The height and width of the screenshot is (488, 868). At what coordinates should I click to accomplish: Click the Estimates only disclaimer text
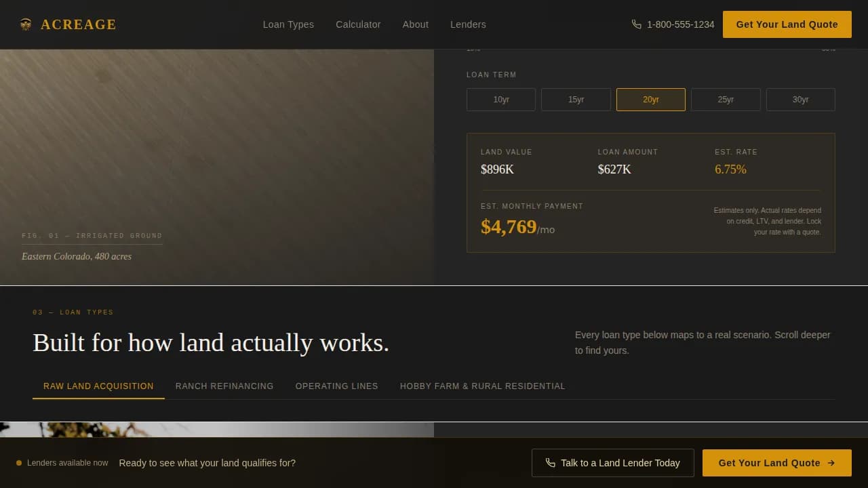point(767,222)
